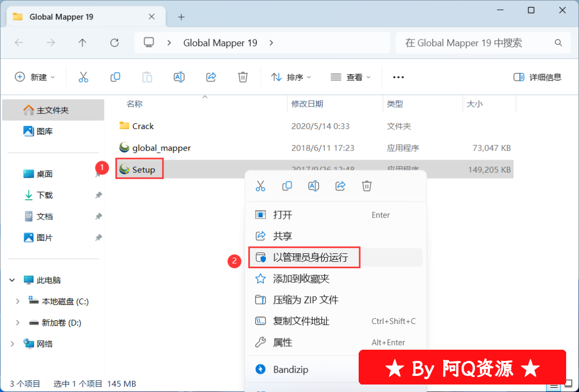Choose 复制文件地址 from the context menu
Viewport: 579px width, 392px height.
click(336, 321)
